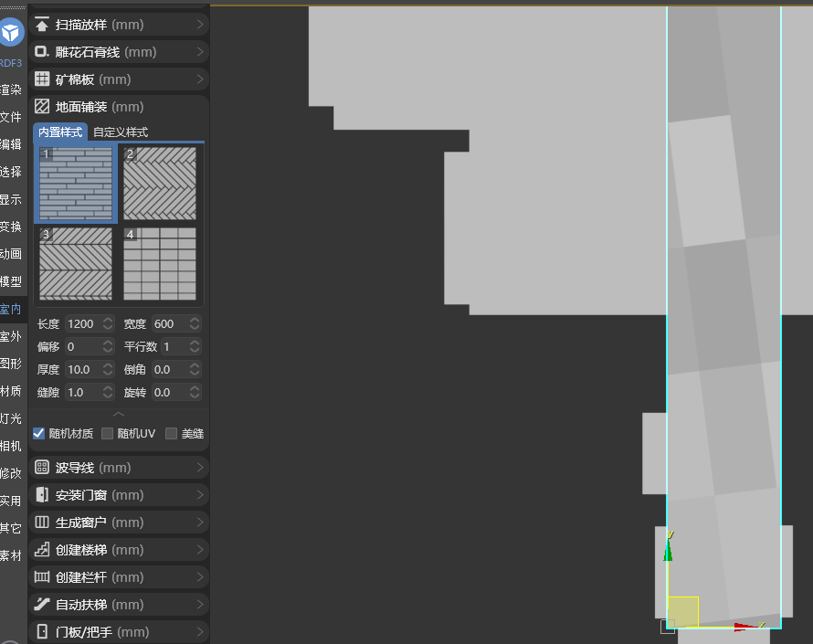This screenshot has width=813, height=644.
Task: Open the 编辑 sidebar menu
Action: (11, 144)
